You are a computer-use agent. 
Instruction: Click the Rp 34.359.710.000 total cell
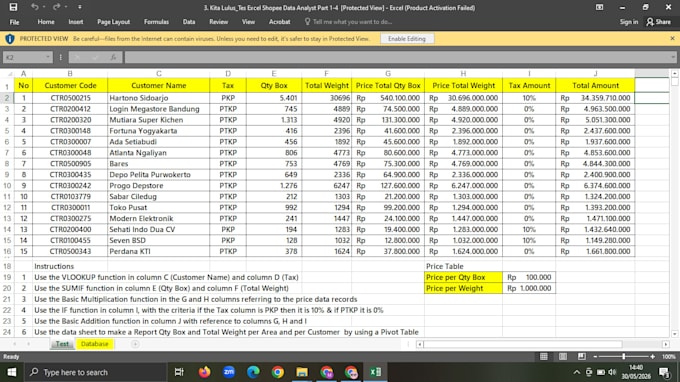[x=595, y=98]
